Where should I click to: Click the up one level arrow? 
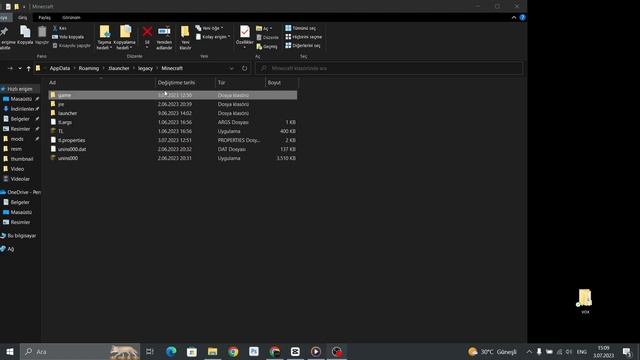pos(28,68)
